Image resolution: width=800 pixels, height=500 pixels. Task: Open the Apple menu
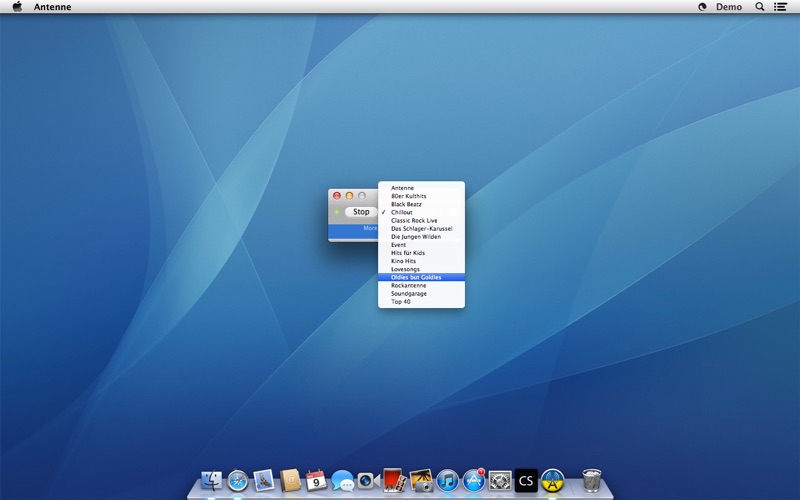17,7
